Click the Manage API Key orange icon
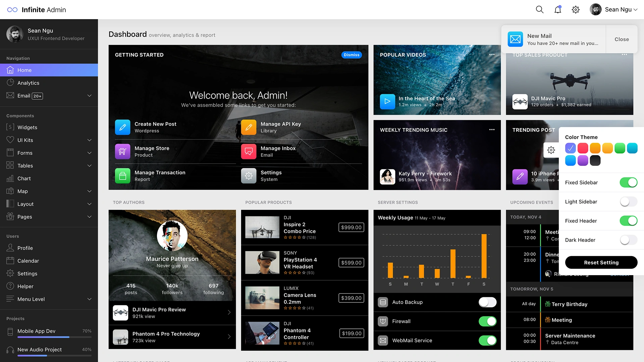Viewport: 644px width, 362px height. (x=249, y=127)
